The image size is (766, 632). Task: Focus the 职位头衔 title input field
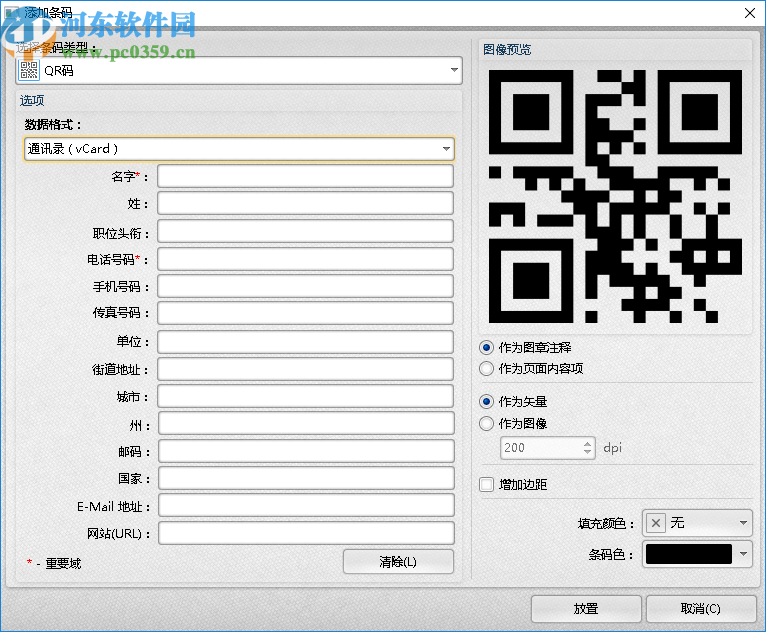305,231
